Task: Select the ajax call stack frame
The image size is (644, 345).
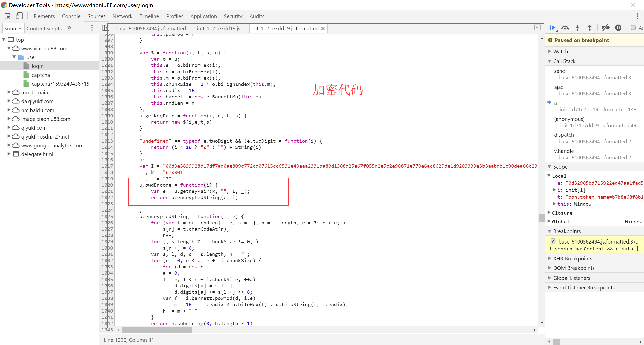Action: (559, 87)
